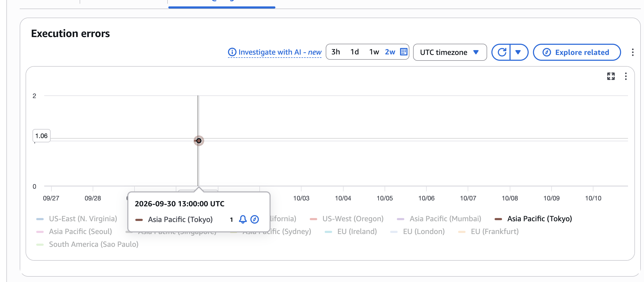Select the 3h time range
Screen dimensions: 644x282
[x=336, y=52]
